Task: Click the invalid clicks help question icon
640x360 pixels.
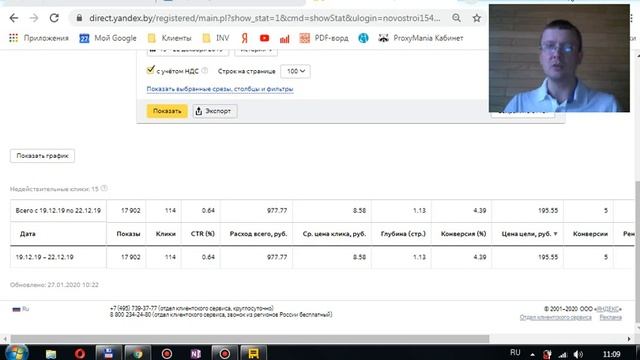Action: pos(104,188)
